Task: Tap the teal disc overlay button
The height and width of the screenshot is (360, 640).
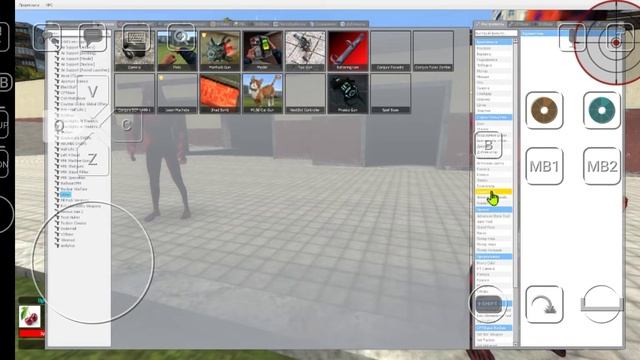Action: (x=602, y=110)
